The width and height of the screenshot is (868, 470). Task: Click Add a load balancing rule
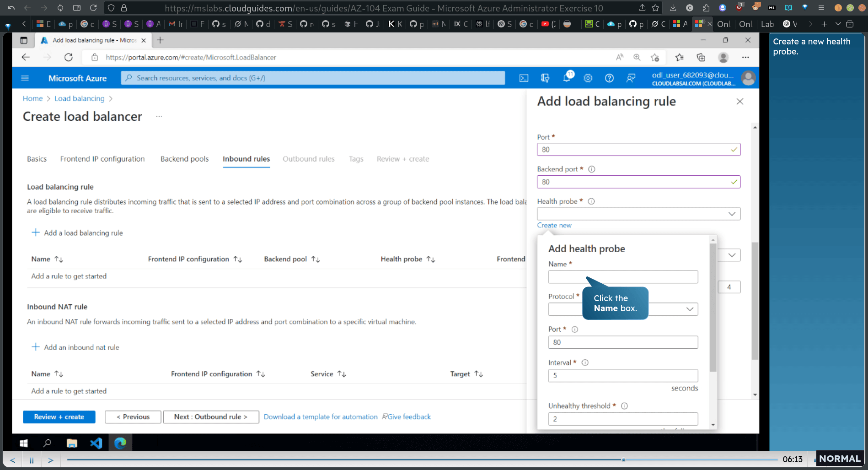(77, 233)
